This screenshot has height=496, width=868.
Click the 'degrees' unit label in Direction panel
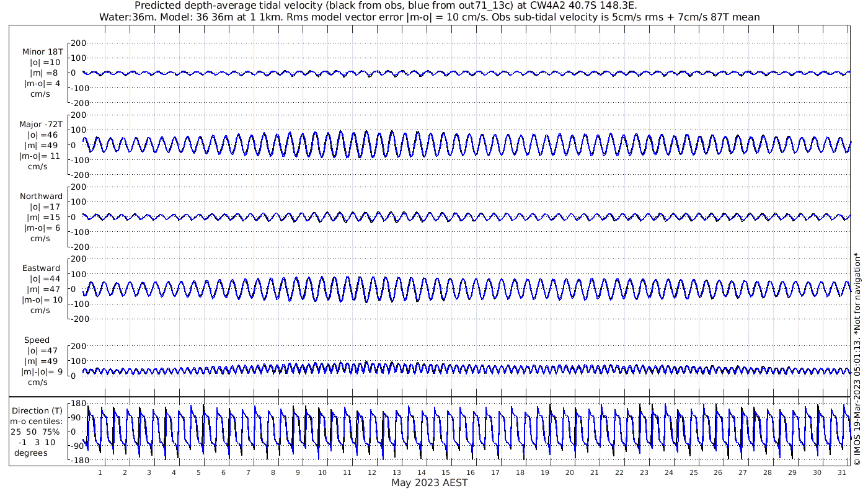[x=31, y=453]
